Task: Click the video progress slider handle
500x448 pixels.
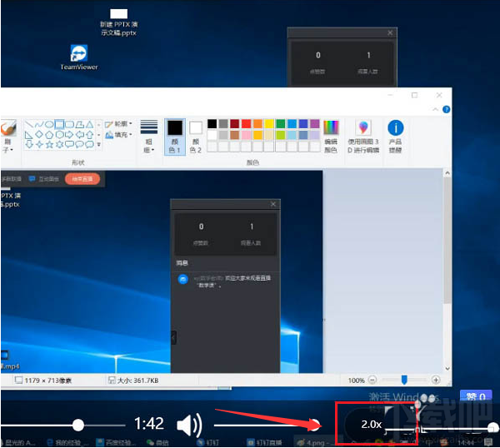Action: click(x=77, y=425)
